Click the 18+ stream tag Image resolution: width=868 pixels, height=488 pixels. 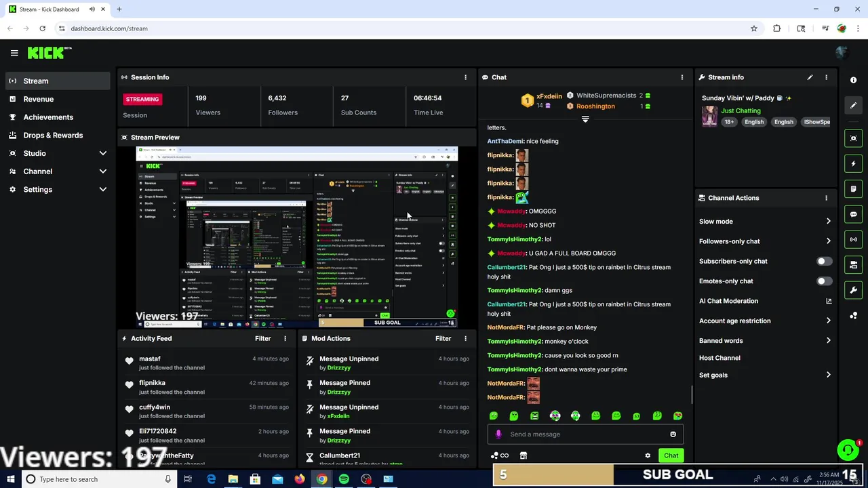pyautogui.click(x=729, y=122)
